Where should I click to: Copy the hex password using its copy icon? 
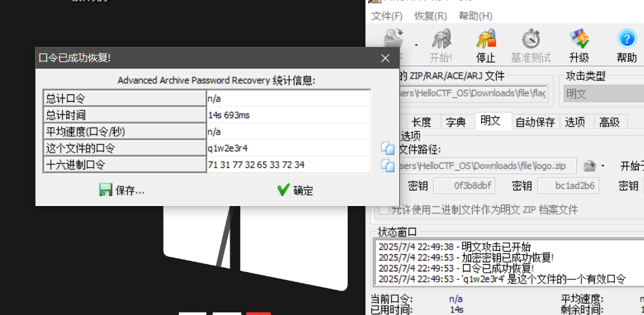click(387, 165)
